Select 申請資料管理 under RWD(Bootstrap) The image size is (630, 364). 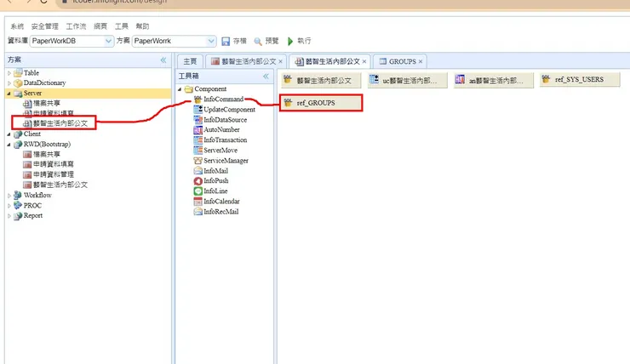[49, 174]
